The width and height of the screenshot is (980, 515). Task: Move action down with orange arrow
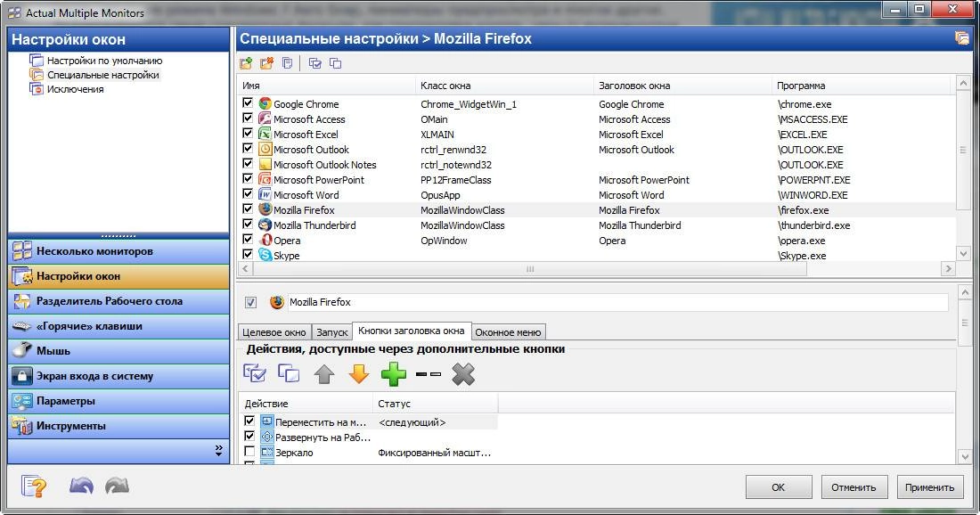(359, 373)
